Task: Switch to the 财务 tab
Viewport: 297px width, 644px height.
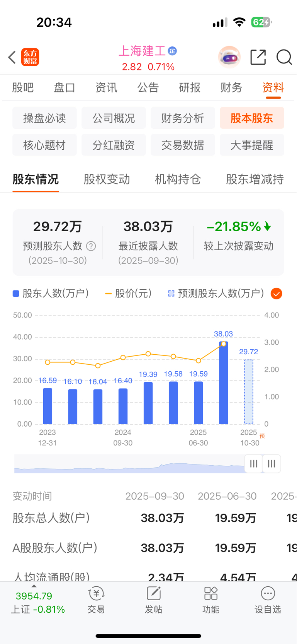Action: click(x=231, y=88)
